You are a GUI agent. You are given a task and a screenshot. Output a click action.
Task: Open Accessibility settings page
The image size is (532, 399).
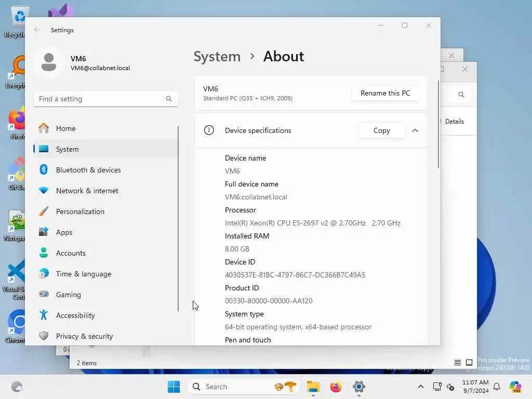click(x=105, y=315)
